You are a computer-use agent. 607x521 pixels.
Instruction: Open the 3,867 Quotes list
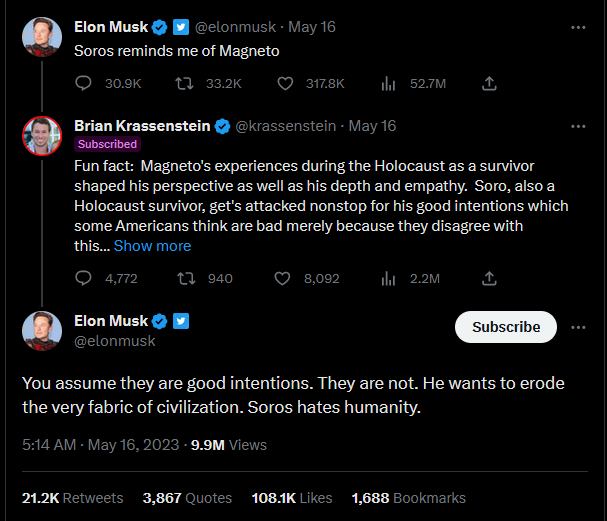click(187, 497)
